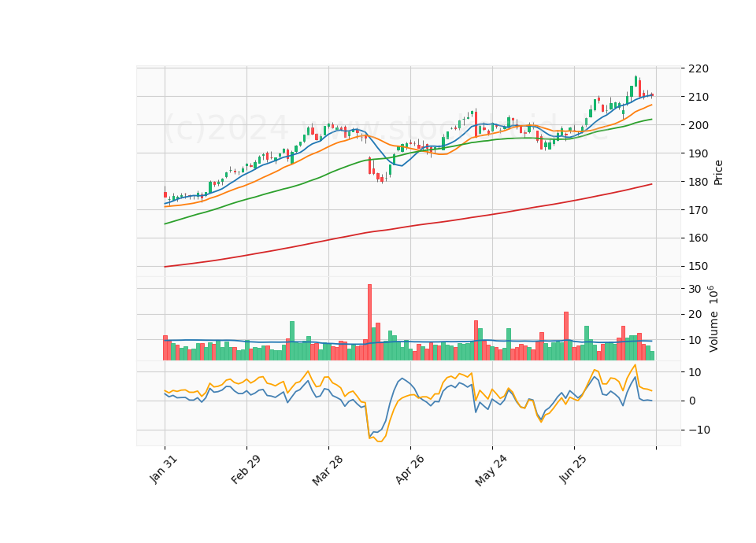Screen dimensions: 756x543
Task: Click the highest green candlestick near 217
Action: click(636, 81)
